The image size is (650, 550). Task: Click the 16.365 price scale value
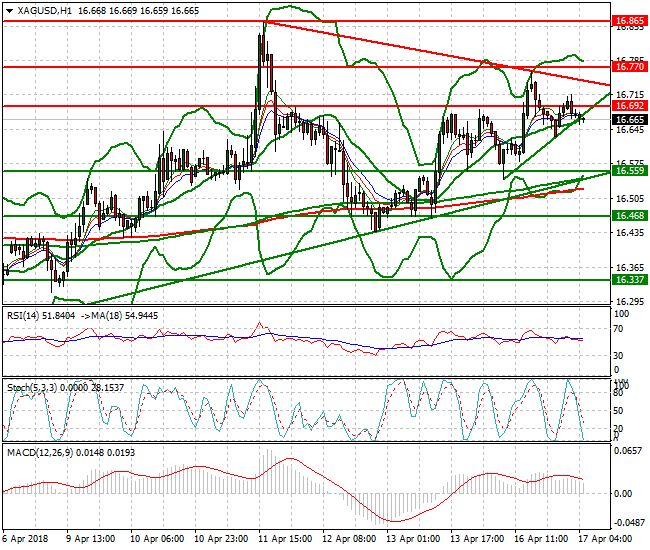pos(631,268)
